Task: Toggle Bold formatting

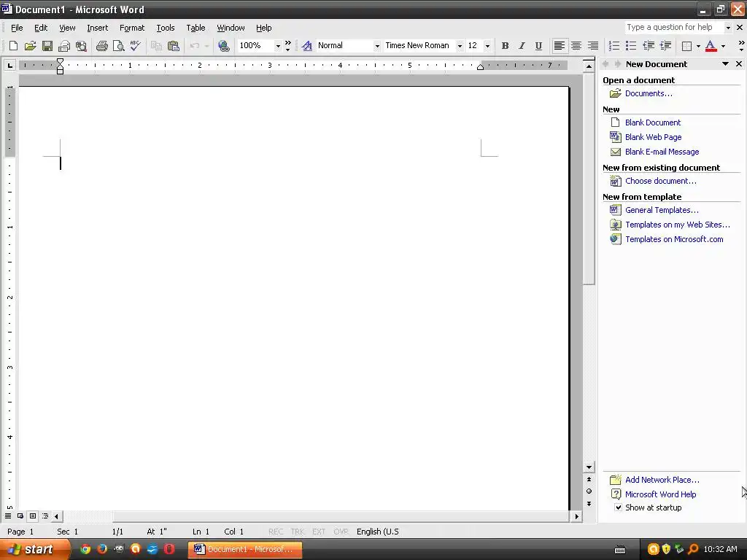Action: 505,46
